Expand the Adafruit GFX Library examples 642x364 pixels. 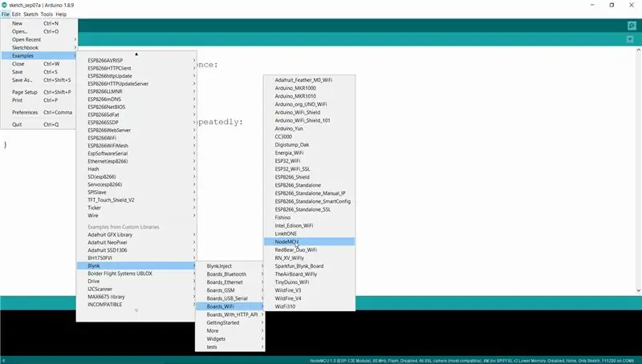(x=136, y=235)
